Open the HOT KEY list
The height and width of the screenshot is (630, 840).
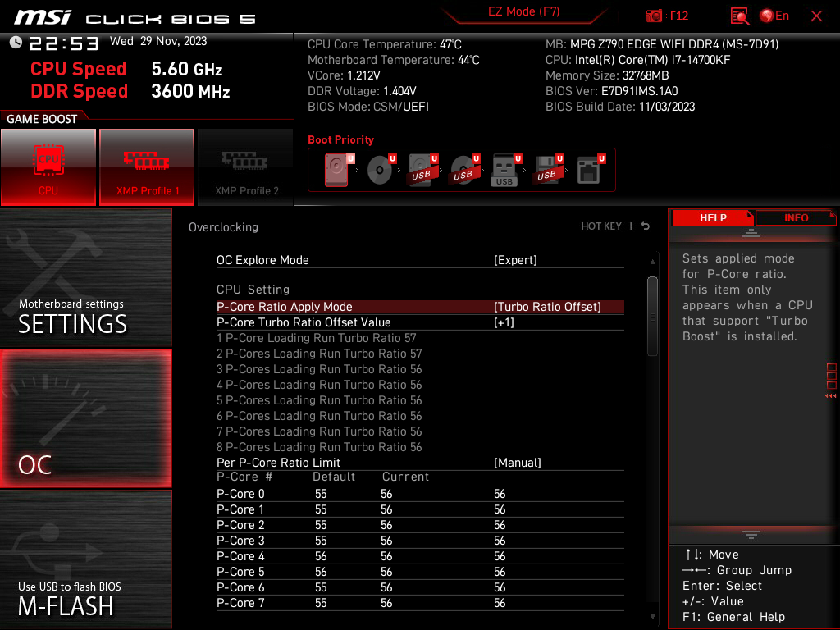coord(601,226)
